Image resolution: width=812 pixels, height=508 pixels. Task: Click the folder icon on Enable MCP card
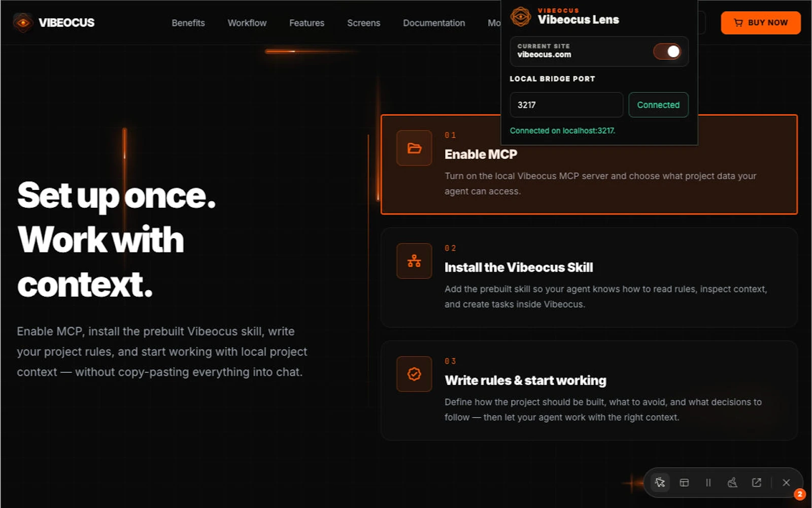(x=414, y=148)
